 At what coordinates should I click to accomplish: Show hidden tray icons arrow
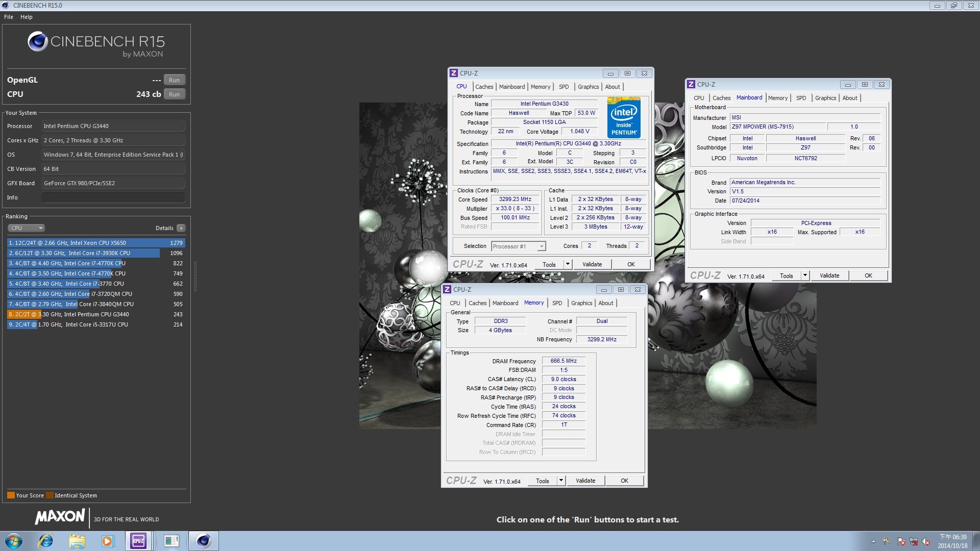tap(873, 542)
